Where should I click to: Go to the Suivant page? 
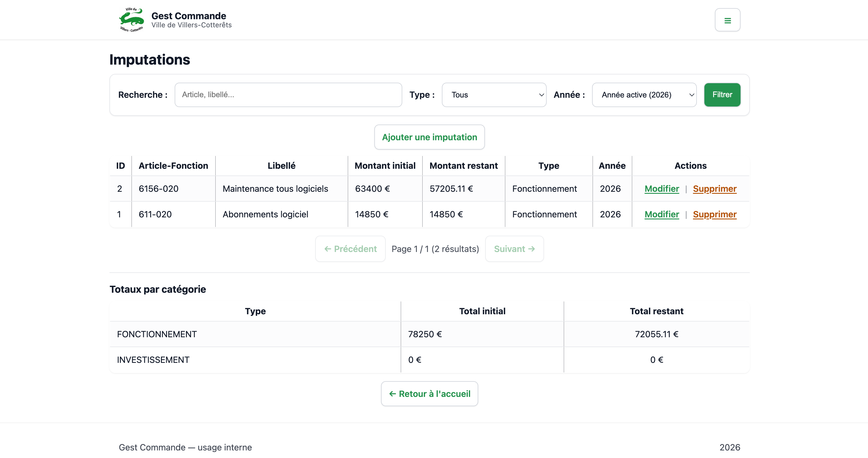514,249
